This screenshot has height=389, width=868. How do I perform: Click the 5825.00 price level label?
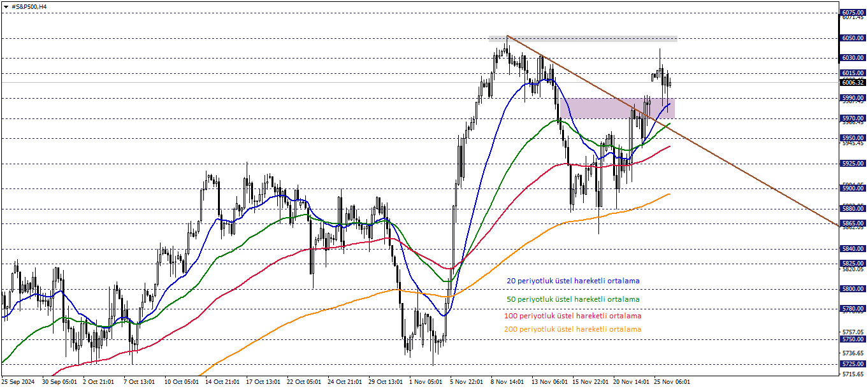point(853,263)
